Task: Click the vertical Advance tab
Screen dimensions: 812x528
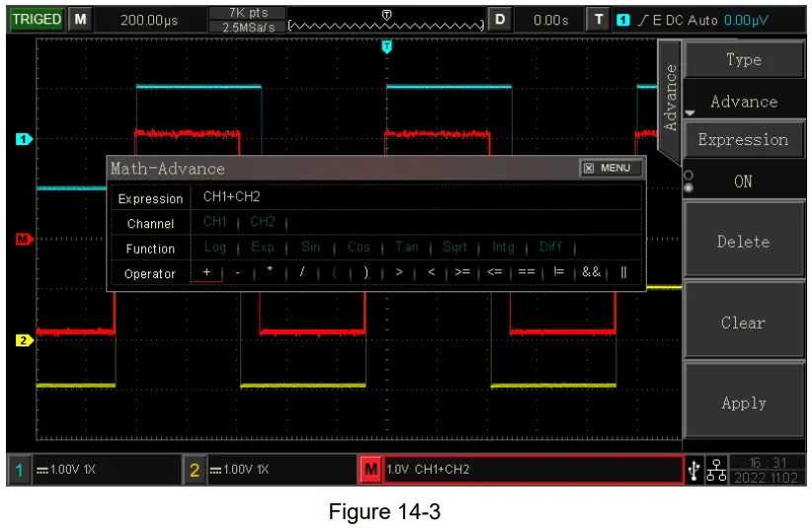Action: coord(670,99)
